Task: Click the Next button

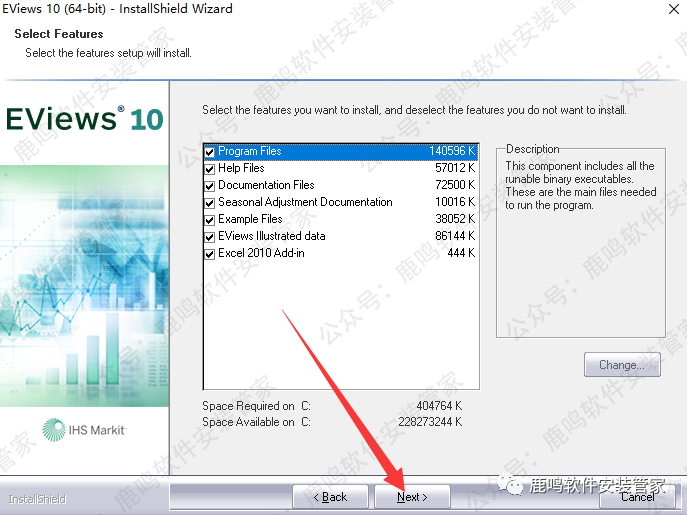Action: coord(412,497)
